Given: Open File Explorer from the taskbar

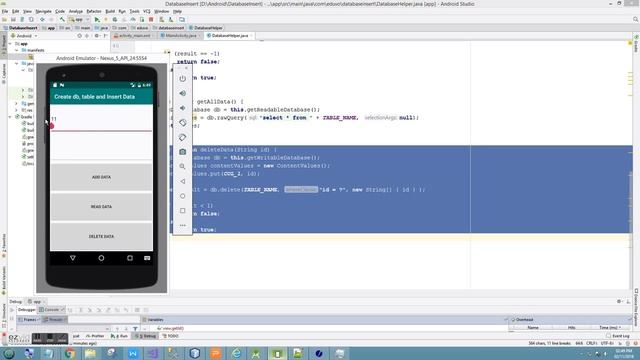Looking at the screenshot, I should (x=91, y=353).
